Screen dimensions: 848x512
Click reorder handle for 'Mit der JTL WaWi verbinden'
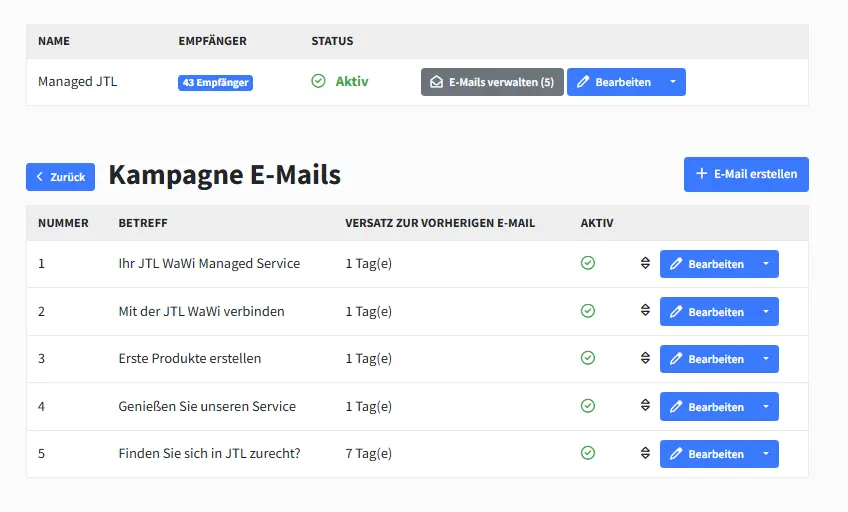click(x=645, y=310)
